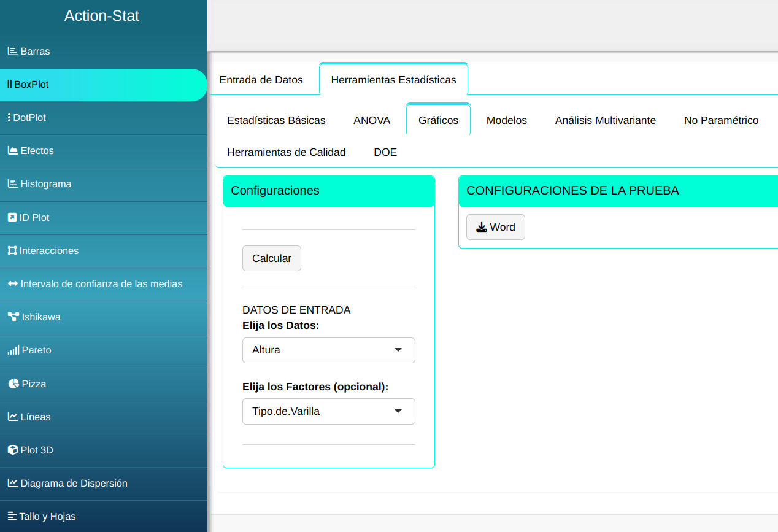The image size is (778, 532).
Task: Download the Word report
Action: coord(495,227)
